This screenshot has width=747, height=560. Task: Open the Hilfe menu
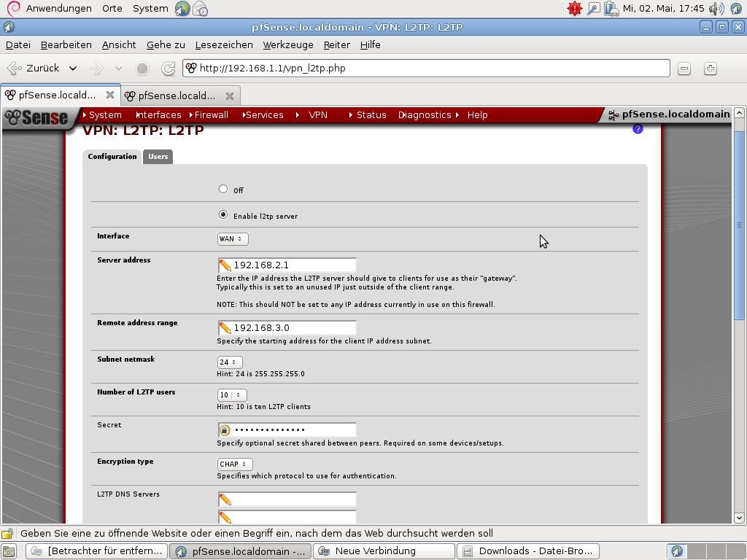[x=370, y=44]
